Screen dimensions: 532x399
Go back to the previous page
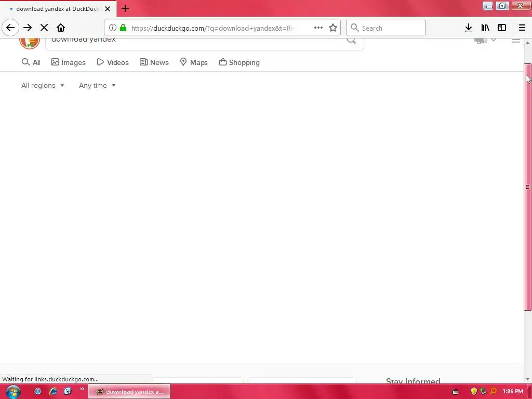coord(10,28)
